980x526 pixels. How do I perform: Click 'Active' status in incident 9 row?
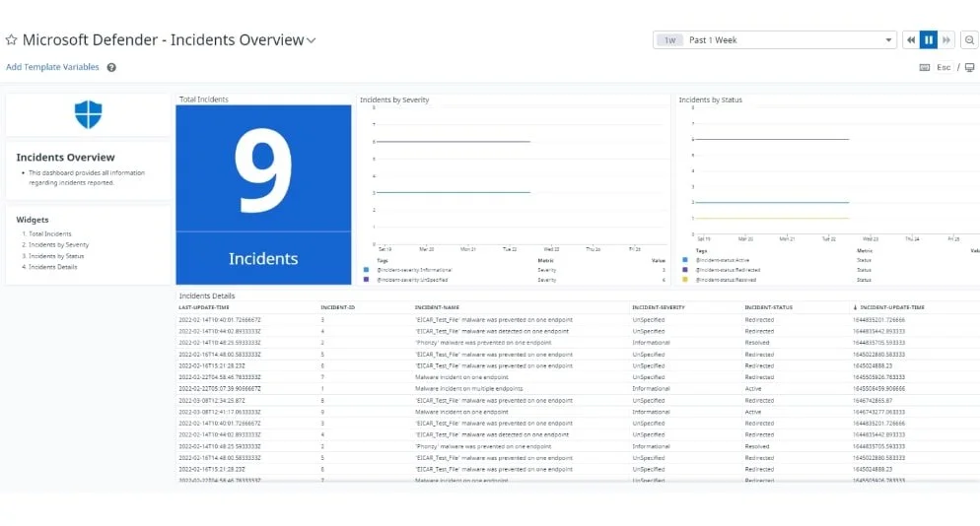[x=752, y=413]
